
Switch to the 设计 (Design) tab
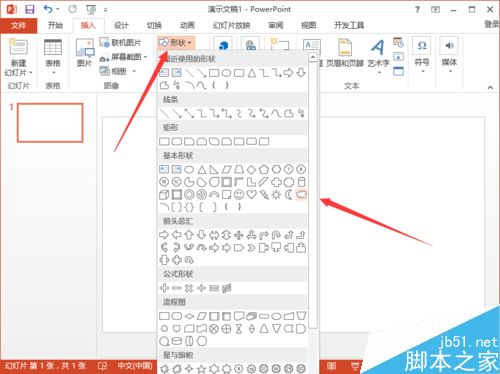[121, 25]
